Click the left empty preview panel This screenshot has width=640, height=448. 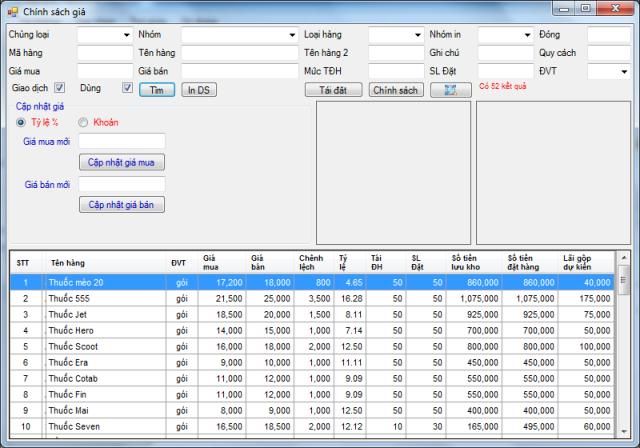pyautogui.click(x=393, y=173)
